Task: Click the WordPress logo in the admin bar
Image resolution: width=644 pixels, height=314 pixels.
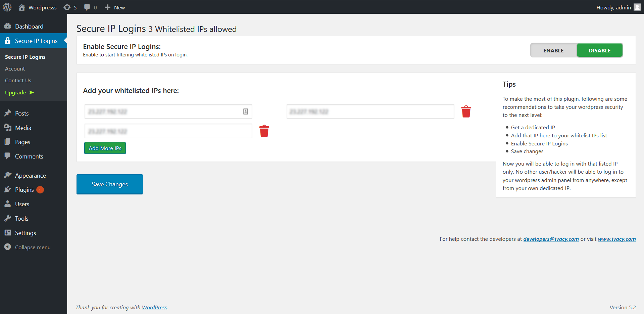Action: pos(7,7)
